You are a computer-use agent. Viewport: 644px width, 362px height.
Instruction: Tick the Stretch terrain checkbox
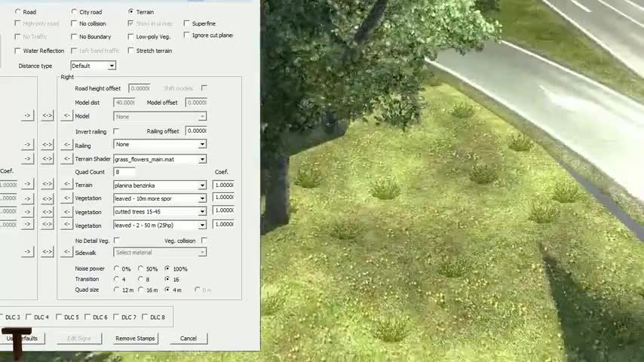(130, 51)
